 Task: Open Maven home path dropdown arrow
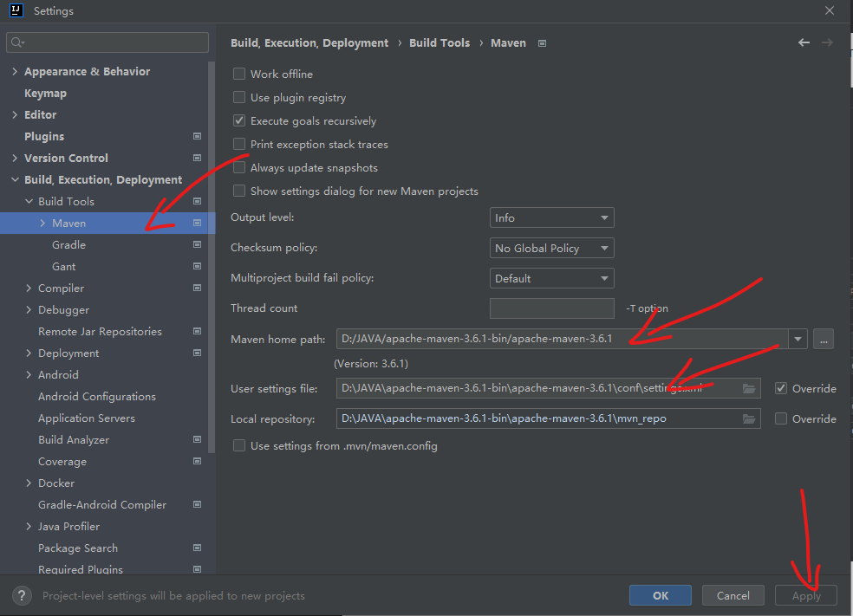(x=798, y=340)
